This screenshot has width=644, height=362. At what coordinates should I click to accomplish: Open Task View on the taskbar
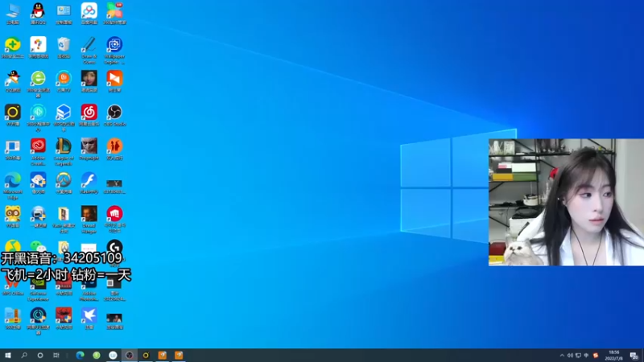56,356
